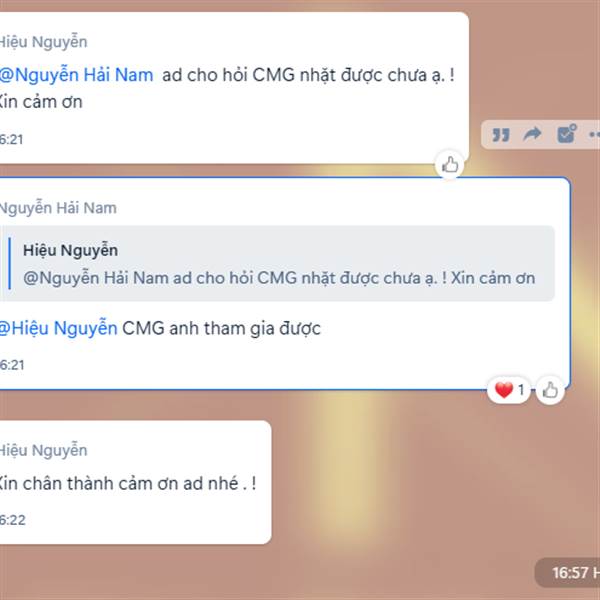This screenshot has height=600, width=600.
Task: Select the 'CMG anh tham gia được' text
Action: point(222,328)
